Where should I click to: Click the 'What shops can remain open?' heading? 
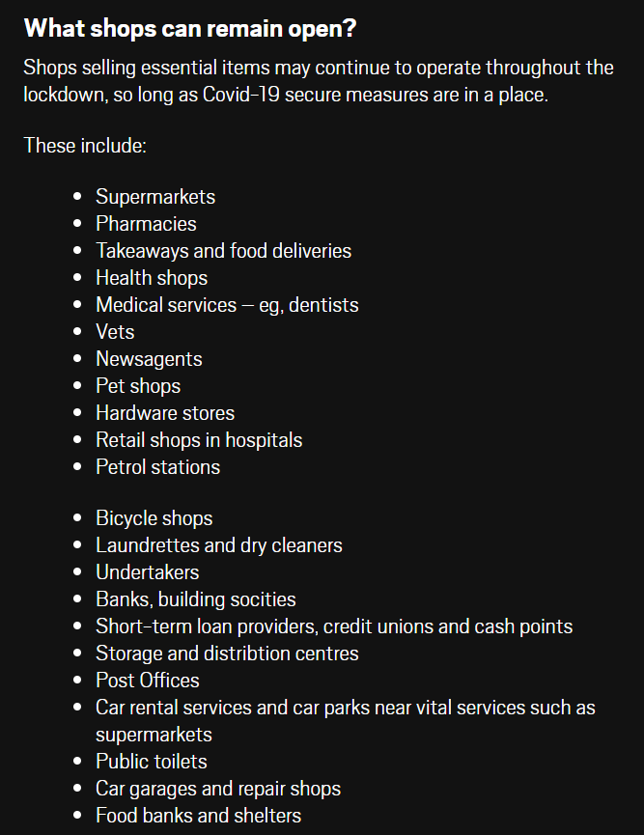(x=190, y=28)
